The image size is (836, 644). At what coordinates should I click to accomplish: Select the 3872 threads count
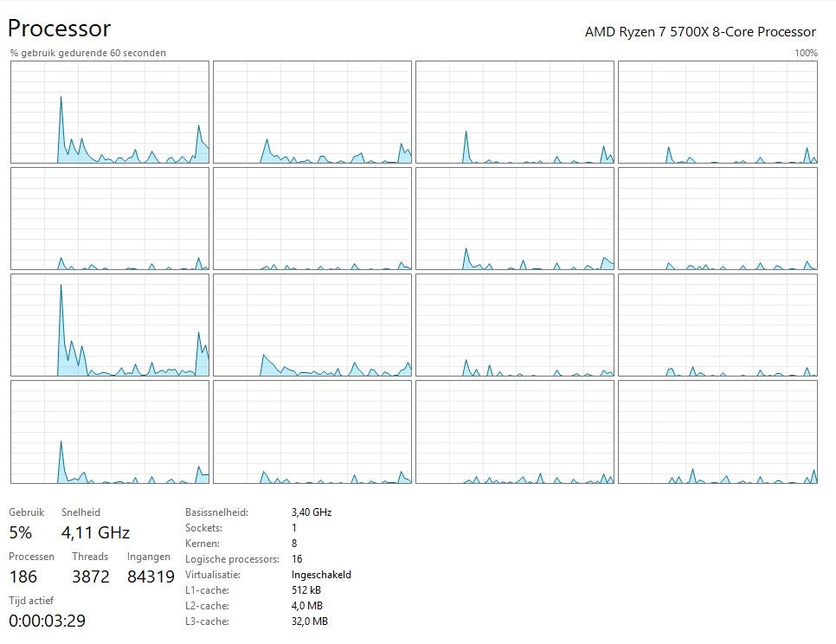91,576
